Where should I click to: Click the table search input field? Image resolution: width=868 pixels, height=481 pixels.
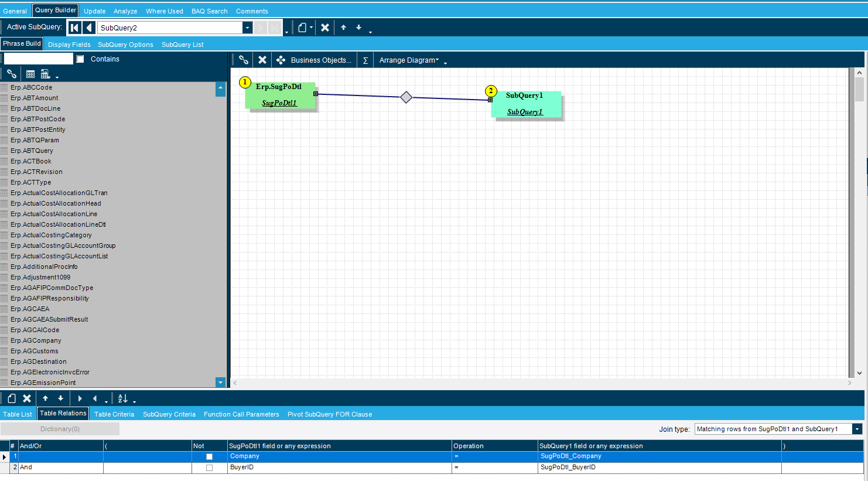click(x=39, y=59)
